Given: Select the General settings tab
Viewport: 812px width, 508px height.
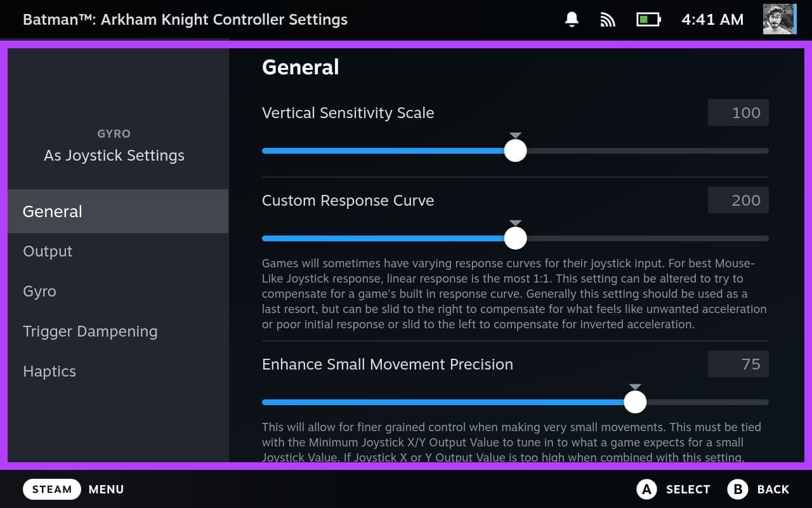Looking at the screenshot, I should (118, 211).
